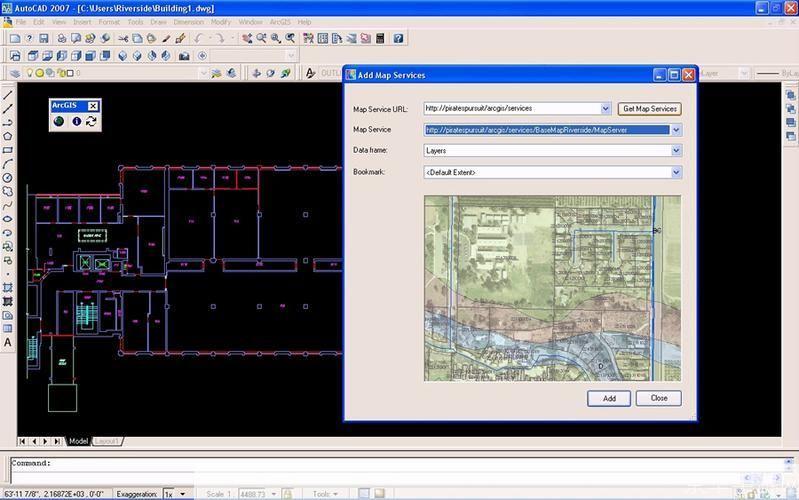Viewport: 799px width, 500px height.
Task: Click the map preview thumbnail image
Action: point(552,288)
